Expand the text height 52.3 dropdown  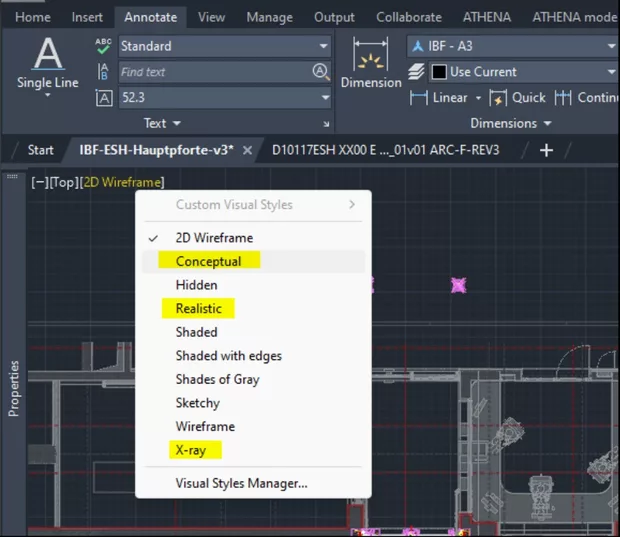(x=324, y=97)
